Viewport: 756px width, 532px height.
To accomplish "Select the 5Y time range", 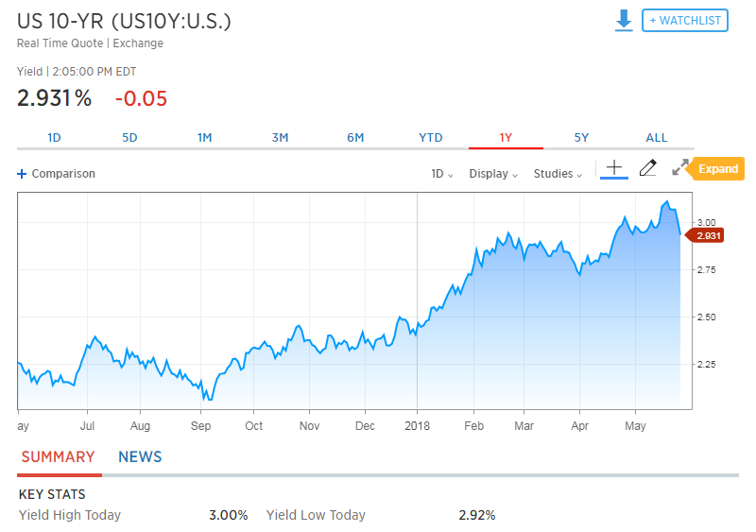I will point(581,138).
